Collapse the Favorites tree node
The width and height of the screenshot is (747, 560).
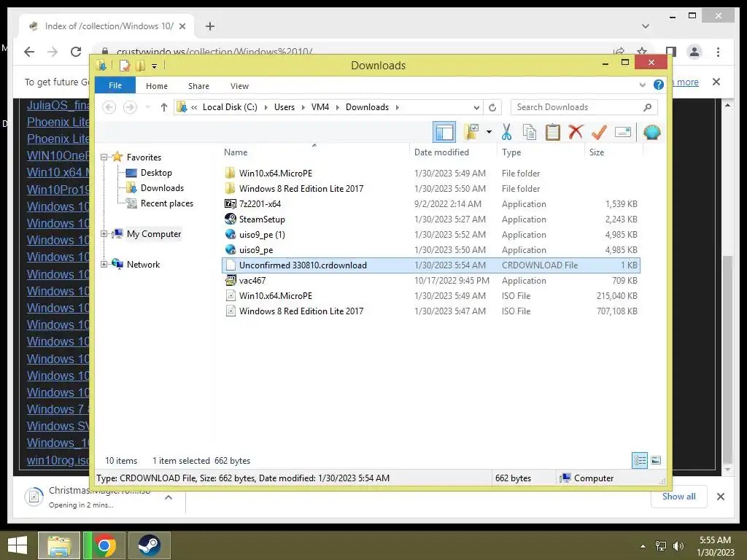pyautogui.click(x=104, y=157)
